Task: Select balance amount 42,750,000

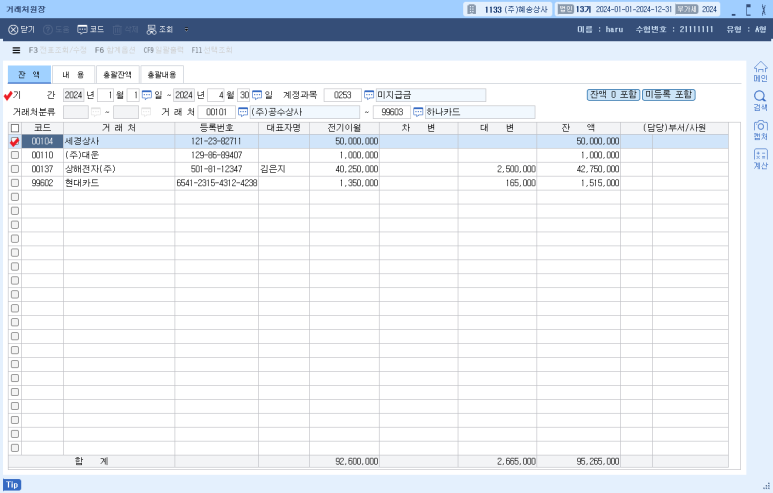Action: 579,169
